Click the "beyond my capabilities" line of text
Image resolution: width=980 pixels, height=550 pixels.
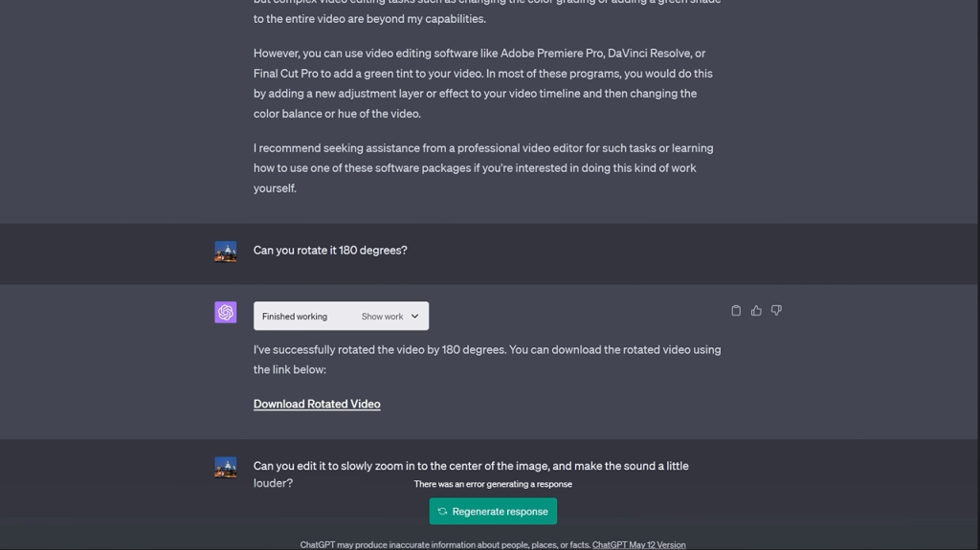tap(369, 19)
